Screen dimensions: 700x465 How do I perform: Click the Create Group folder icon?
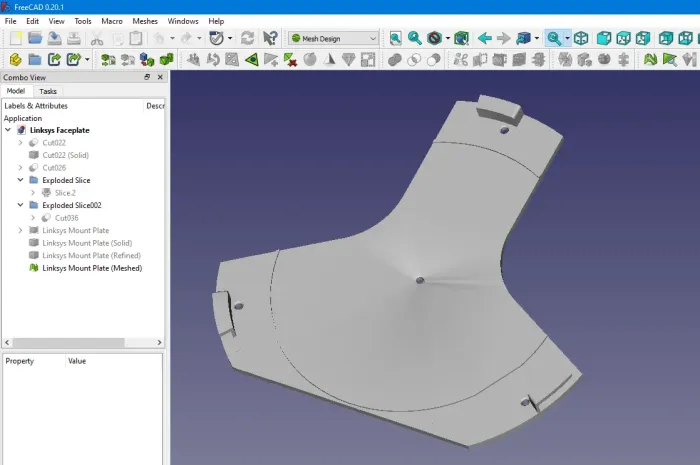pos(35,59)
